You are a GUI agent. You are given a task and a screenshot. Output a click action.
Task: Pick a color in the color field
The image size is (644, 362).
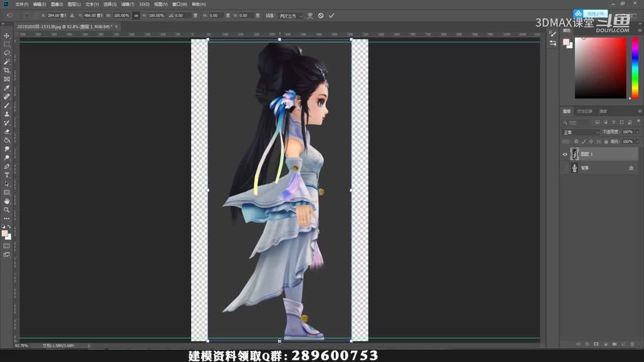tap(600, 68)
